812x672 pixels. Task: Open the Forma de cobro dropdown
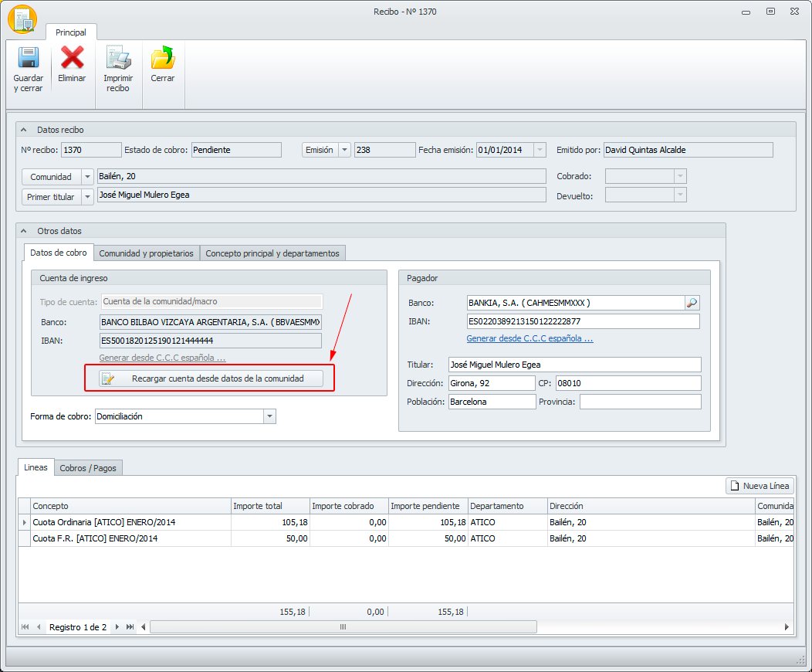(269, 416)
